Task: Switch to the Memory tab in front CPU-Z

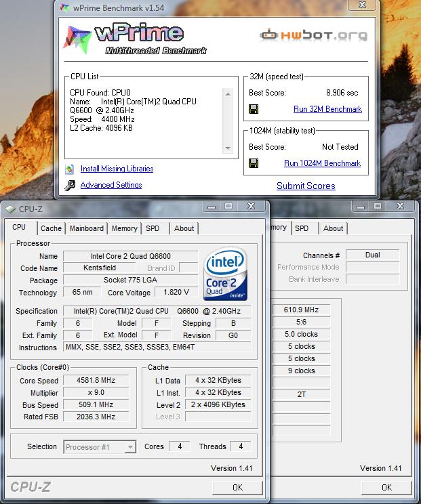Action: (125, 228)
